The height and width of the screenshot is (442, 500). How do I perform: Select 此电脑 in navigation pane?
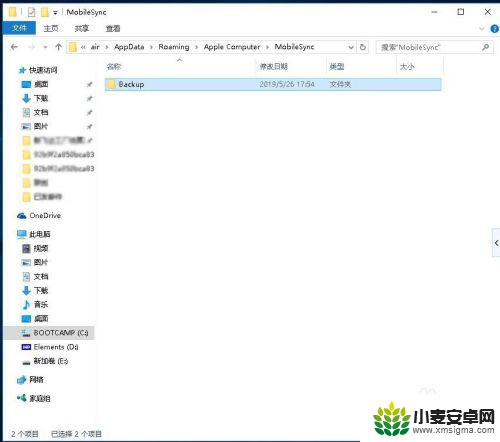pyautogui.click(x=39, y=234)
